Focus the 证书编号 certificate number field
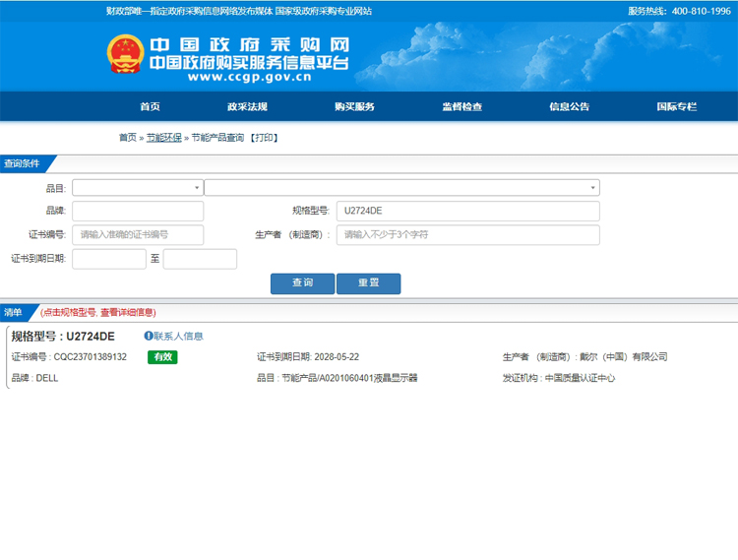The height and width of the screenshot is (560, 738). 138,235
